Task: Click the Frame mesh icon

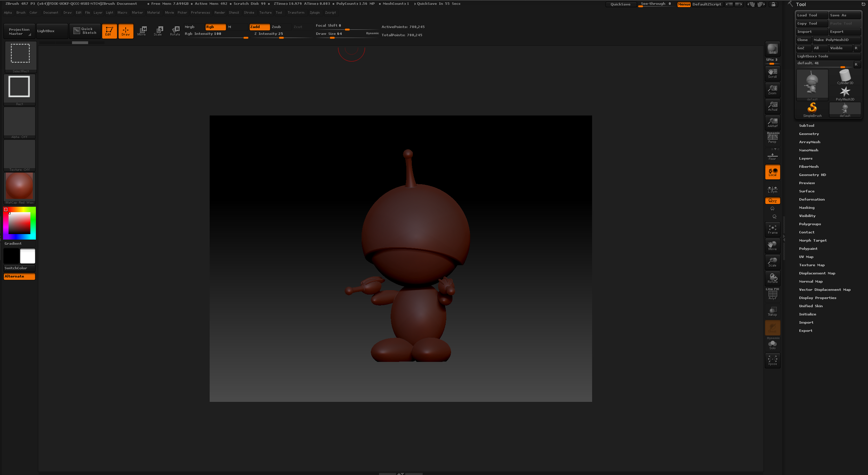Action: [772, 229]
